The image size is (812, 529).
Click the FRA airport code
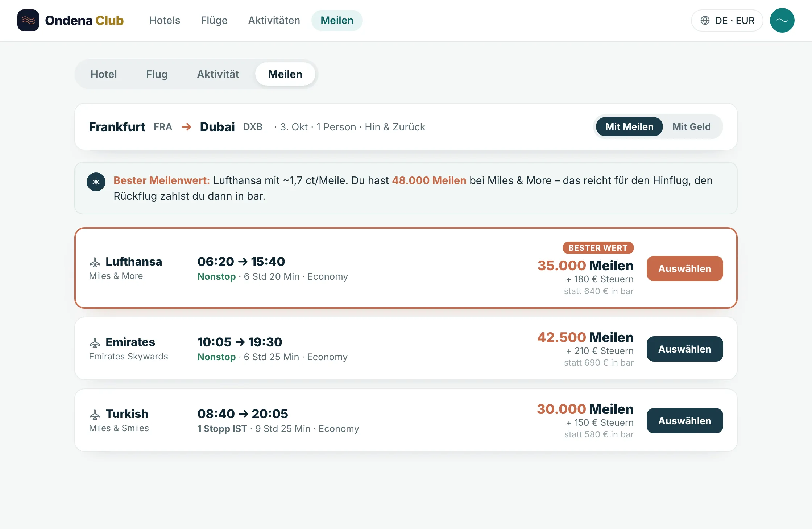coord(163,127)
